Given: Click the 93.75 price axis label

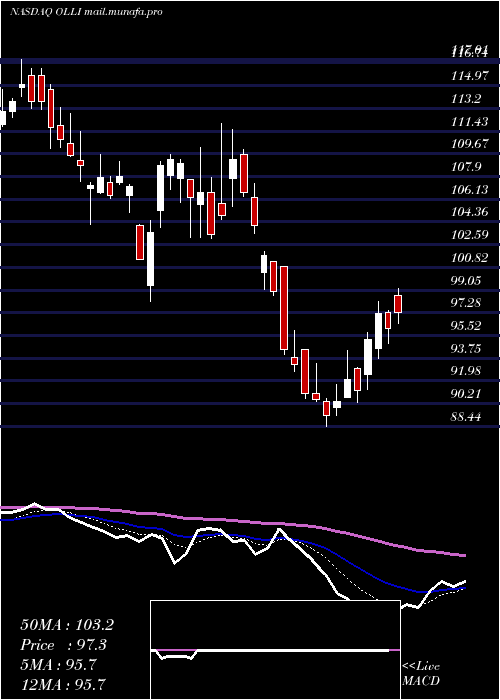Looking at the screenshot, I should [x=466, y=349].
